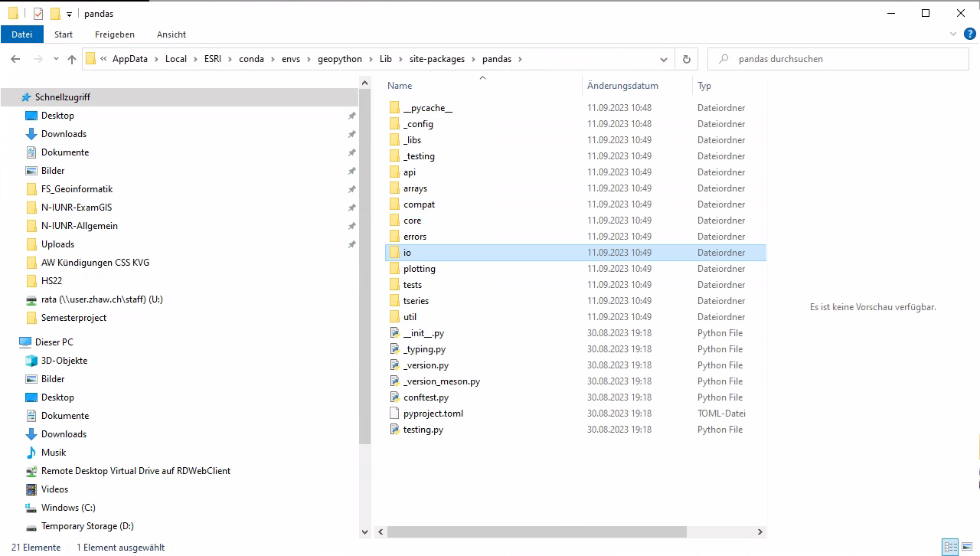Switch to the Ansicht ribbon tab
The width and height of the screenshot is (980, 556).
[x=171, y=34]
